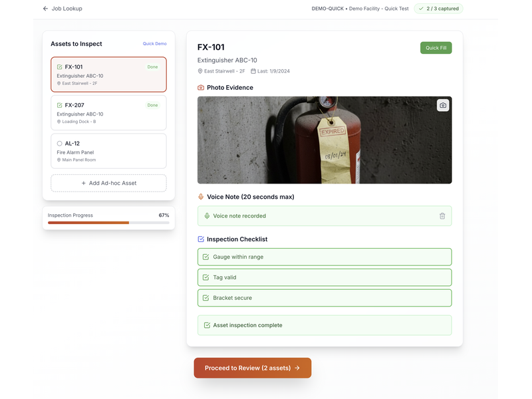Toggle the Bracket secure checkbox
Screen dimensions: 532x399
point(205,299)
